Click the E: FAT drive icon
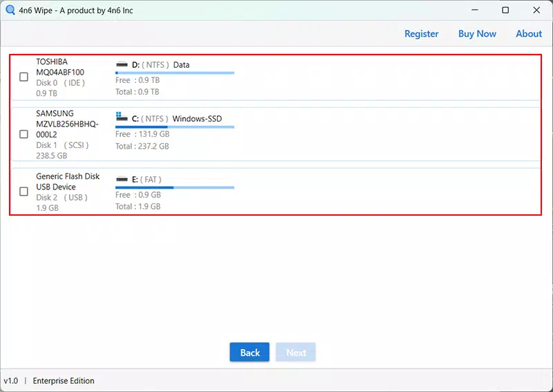Viewport: 553px width, 392px height. [x=122, y=179]
